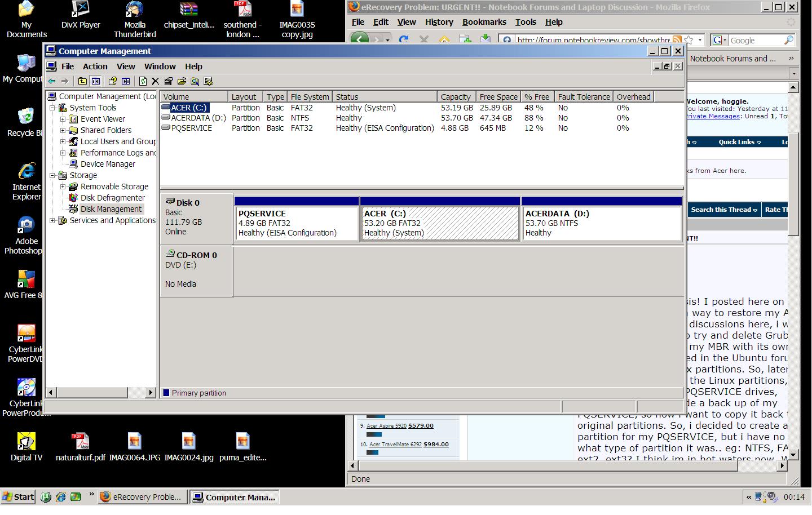Click the Refresh icon in Computer Management toolbar

[x=144, y=82]
